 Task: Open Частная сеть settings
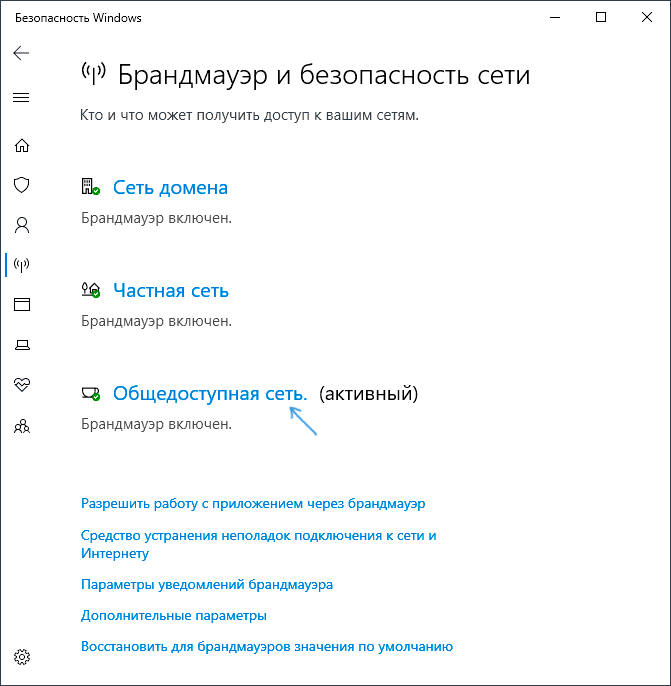(x=171, y=290)
